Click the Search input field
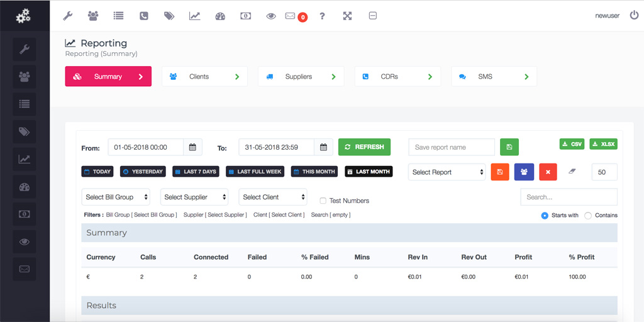Viewport: 644px width, 322px height. [x=569, y=197]
